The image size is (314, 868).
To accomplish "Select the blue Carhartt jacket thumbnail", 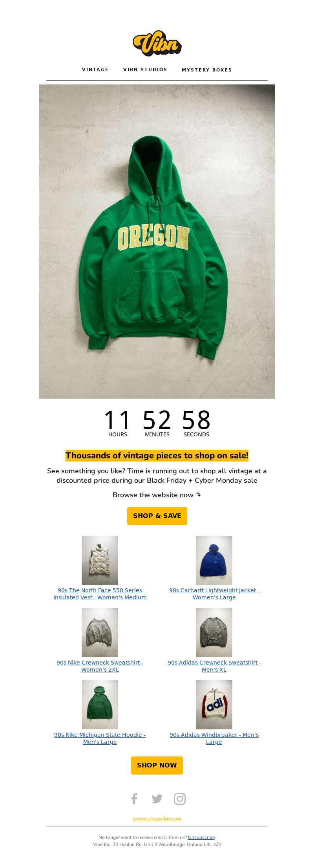I will (214, 560).
